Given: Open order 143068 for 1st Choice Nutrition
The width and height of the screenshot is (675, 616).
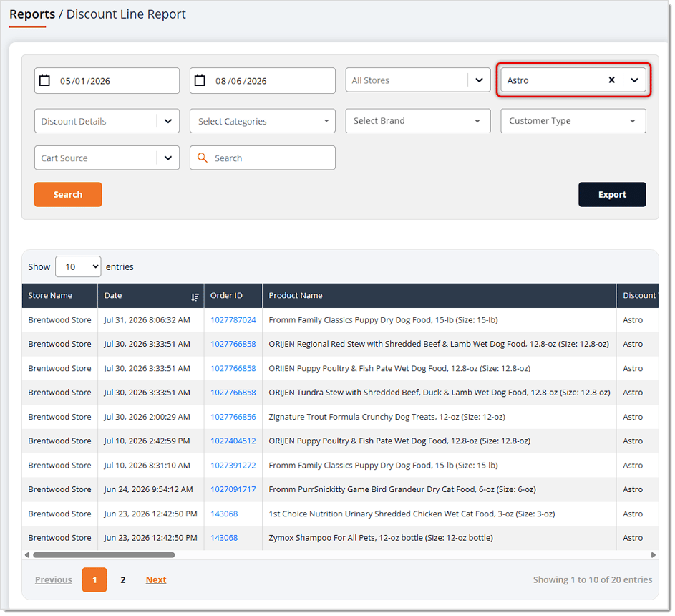Looking at the screenshot, I should (x=224, y=514).
